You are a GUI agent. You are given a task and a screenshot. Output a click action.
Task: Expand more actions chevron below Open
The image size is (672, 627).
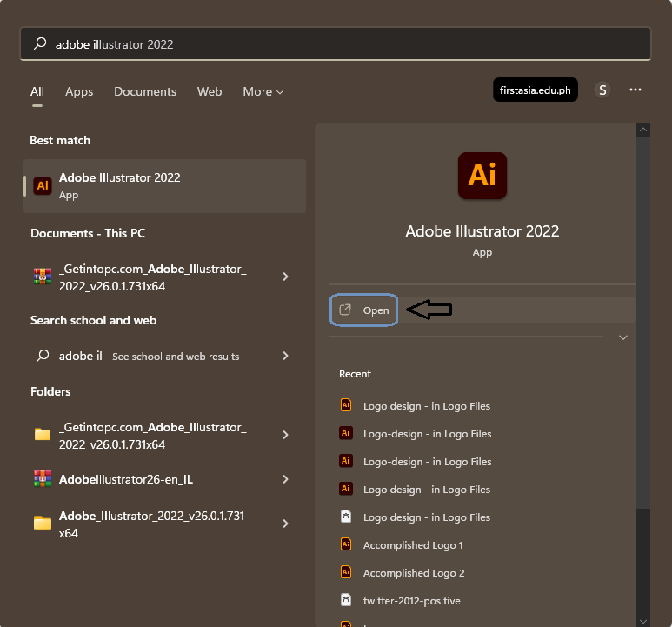tap(623, 337)
